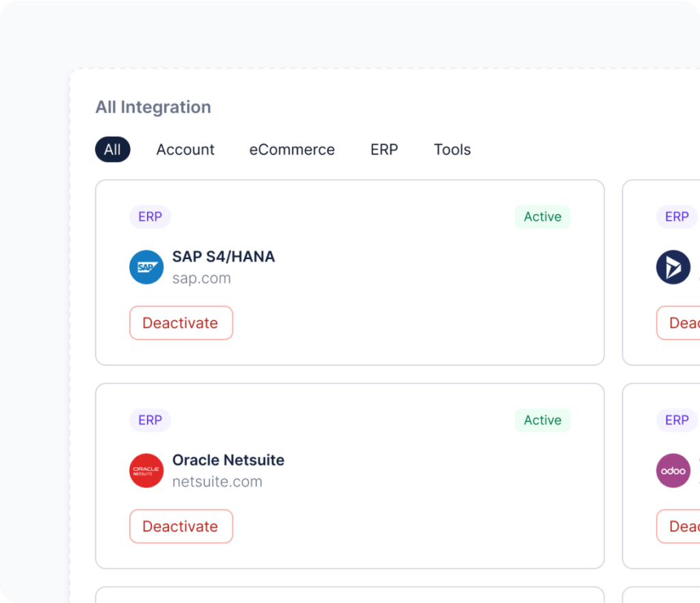Click the dark blue Dynamics logo

click(x=673, y=267)
